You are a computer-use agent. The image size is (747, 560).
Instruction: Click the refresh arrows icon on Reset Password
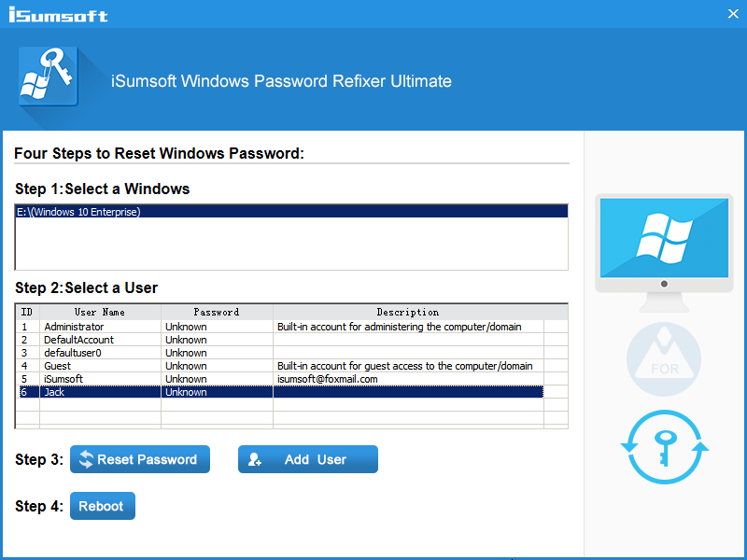86,459
